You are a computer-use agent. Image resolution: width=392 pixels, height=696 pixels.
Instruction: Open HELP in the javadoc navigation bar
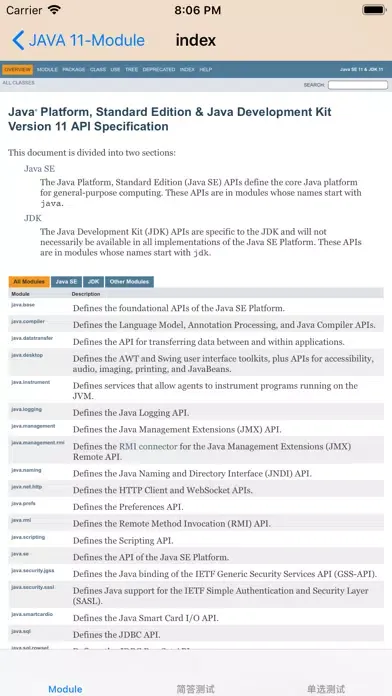[x=206, y=70]
